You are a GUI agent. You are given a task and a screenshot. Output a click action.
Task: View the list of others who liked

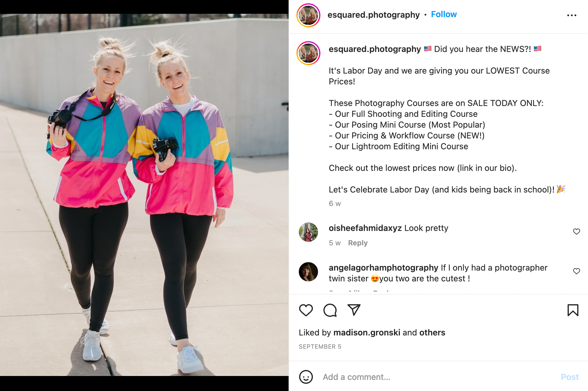click(432, 332)
